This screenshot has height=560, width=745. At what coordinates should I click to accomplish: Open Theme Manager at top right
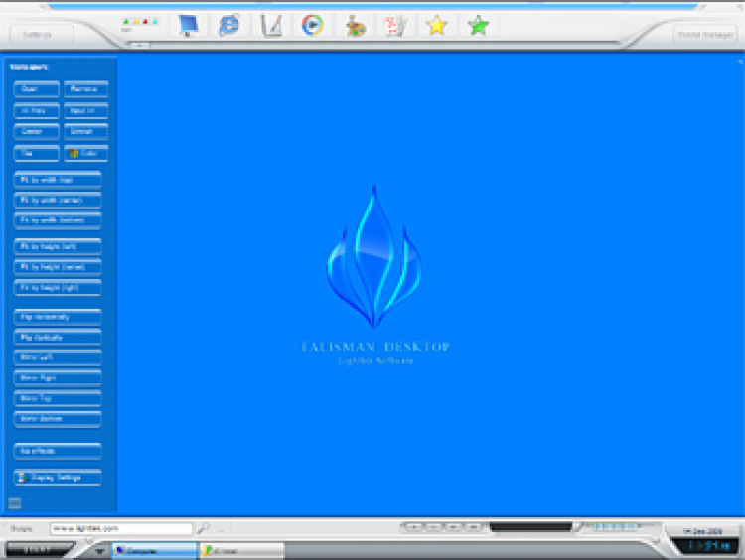pos(705,34)
